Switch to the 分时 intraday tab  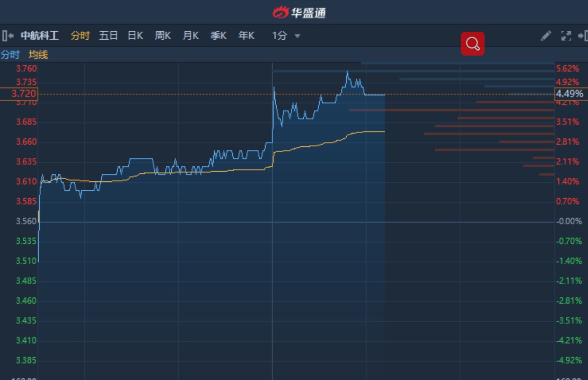tap(80, 36)
